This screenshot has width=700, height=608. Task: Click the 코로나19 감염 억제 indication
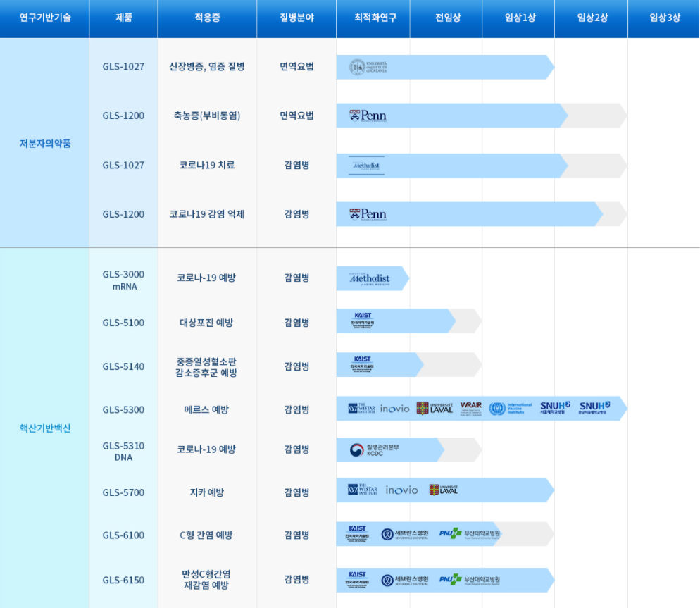tap(207, 214)
